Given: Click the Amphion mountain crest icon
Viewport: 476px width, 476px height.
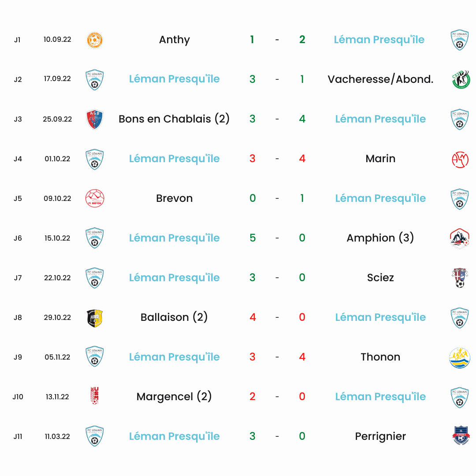Looking at the screenshot, I should tap(460, 238).
